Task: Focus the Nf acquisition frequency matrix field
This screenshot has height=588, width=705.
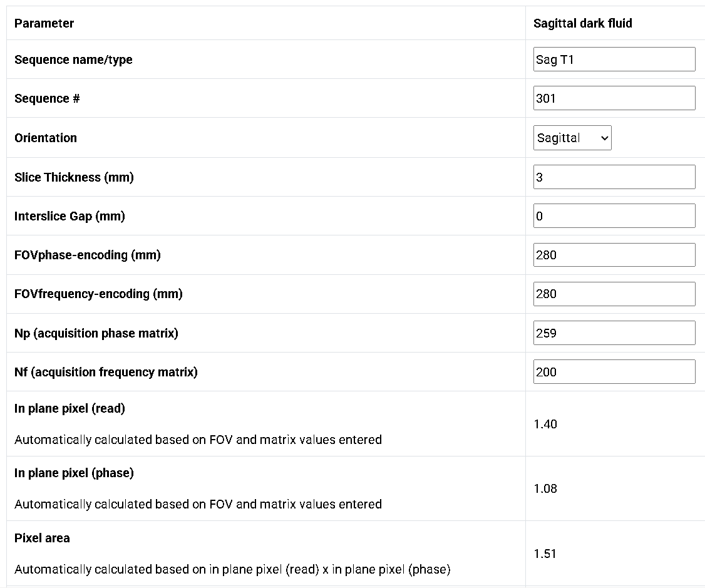Action: (x=614, y=372)
